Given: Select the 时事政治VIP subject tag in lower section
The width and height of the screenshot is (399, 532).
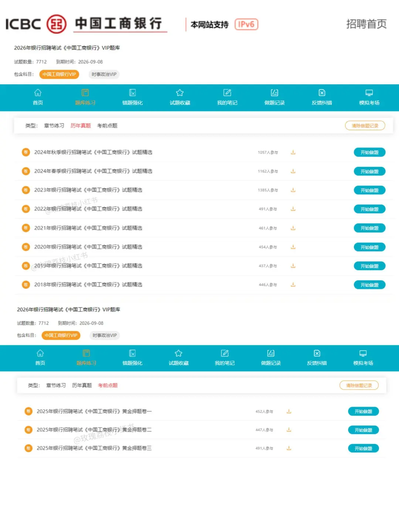Looking at the screenshot, I should click(105, 335).
